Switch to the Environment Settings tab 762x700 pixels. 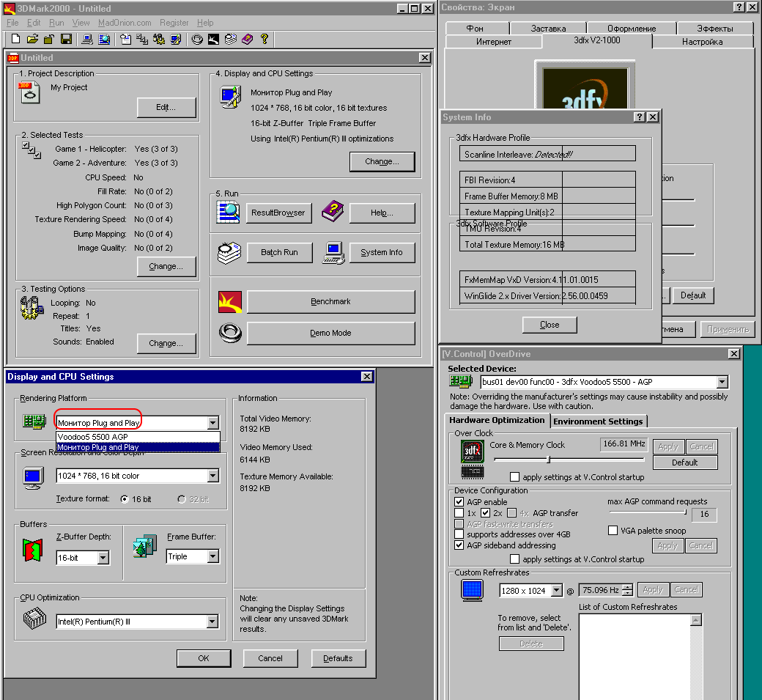point(598,421)
